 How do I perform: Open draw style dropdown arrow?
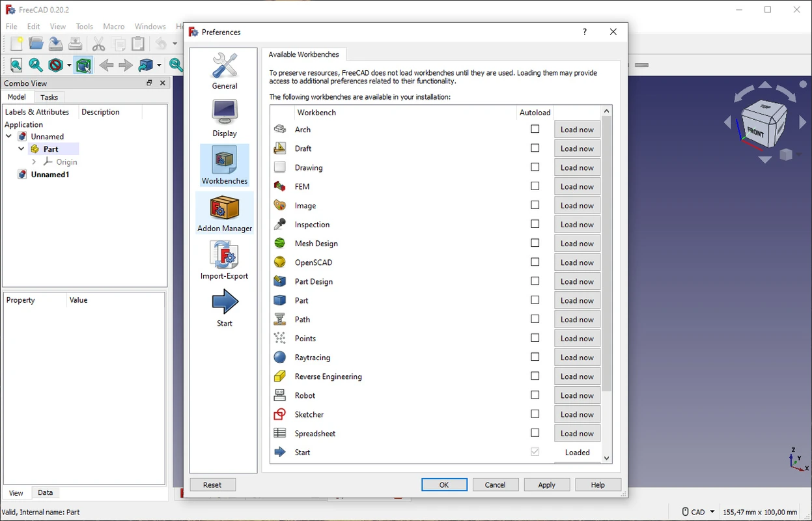pyautogui.click(x=68, y=65)
